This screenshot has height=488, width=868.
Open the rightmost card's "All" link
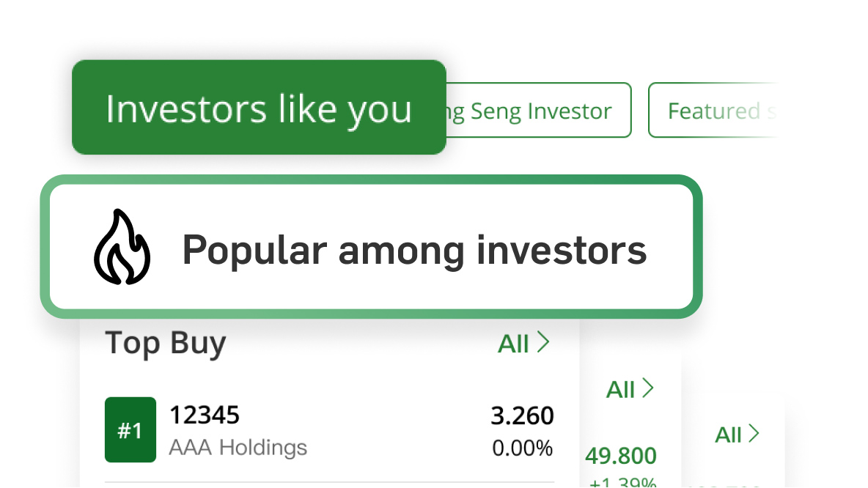coord(737,435)
